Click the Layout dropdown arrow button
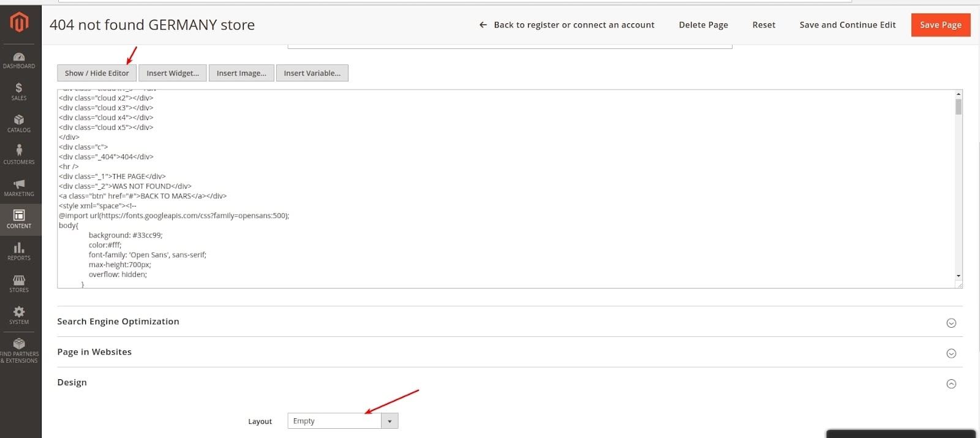This screenshot has width=980, height=438. click(390, 421)
